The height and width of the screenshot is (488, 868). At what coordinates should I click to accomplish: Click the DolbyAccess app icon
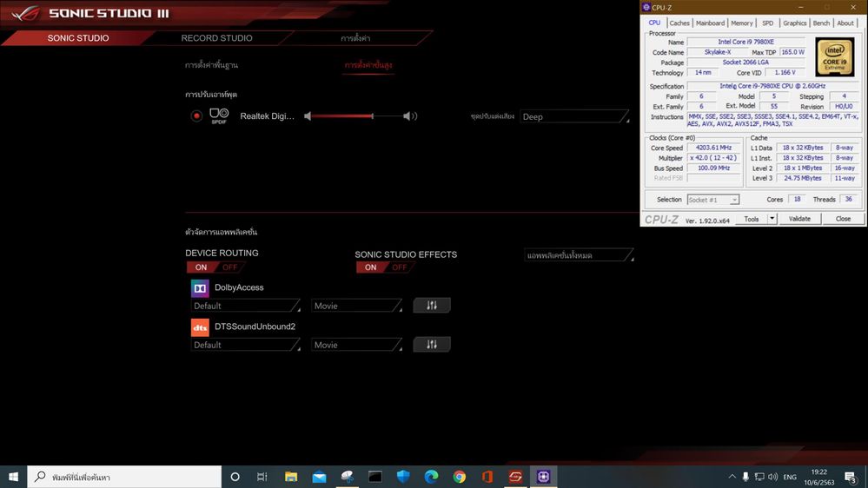[x=200, y=288]
